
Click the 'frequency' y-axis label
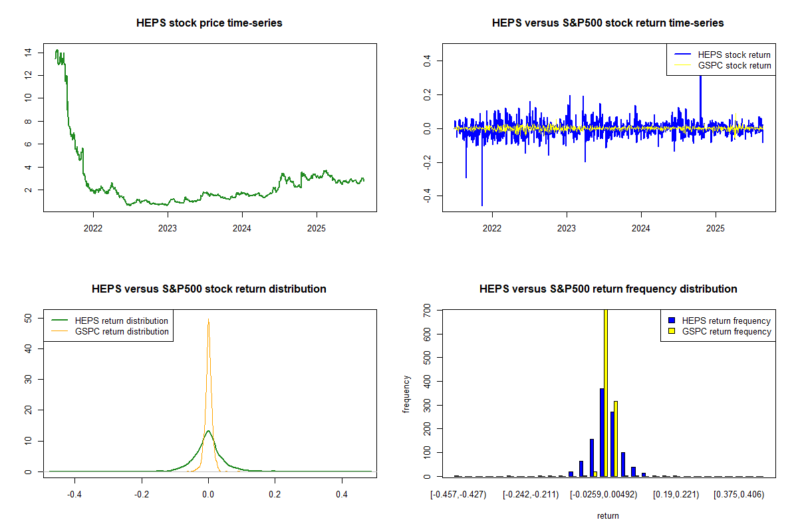[x=407, y=394]
